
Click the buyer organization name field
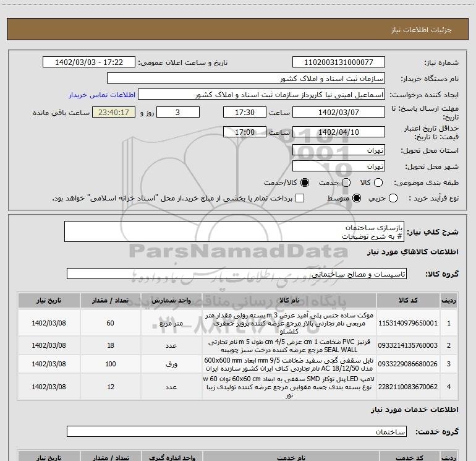246,79
